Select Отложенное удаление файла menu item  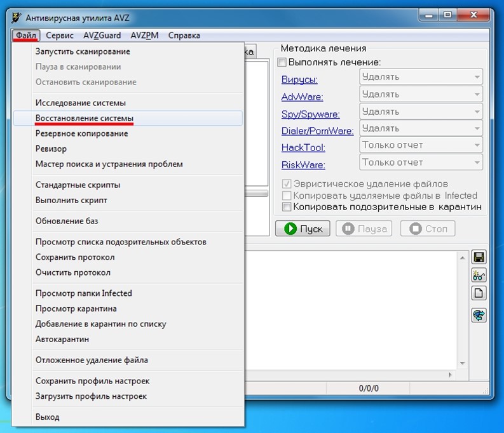click(x=128, y=360)
